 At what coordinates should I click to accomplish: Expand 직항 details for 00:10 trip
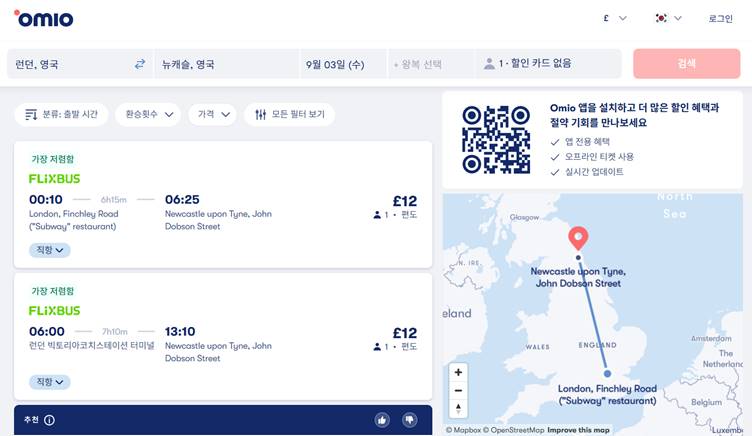coord(50,250)
